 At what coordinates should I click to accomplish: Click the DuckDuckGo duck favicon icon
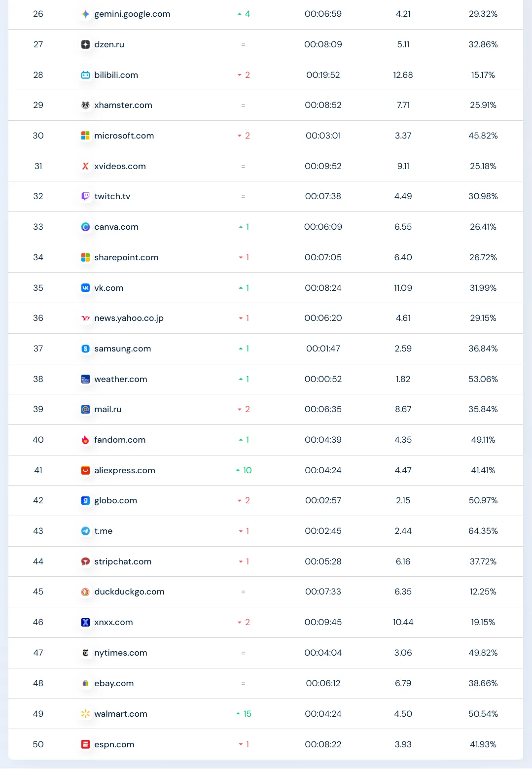point(85,592)
